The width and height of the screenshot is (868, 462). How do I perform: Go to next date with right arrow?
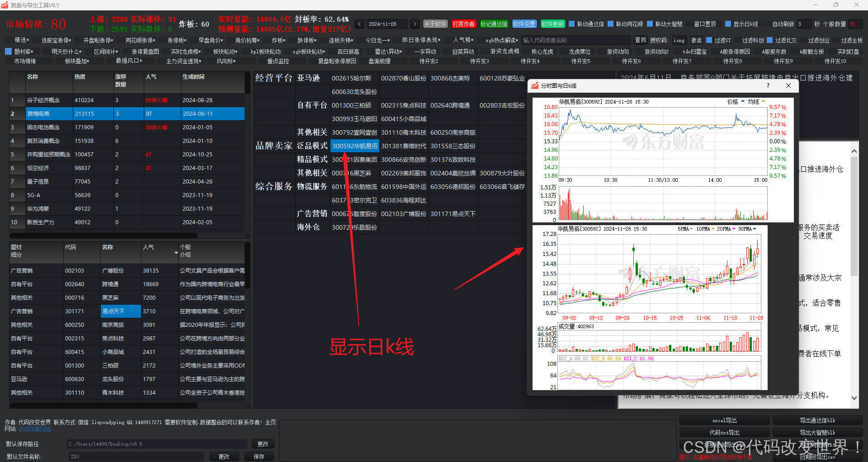[415, 24]
